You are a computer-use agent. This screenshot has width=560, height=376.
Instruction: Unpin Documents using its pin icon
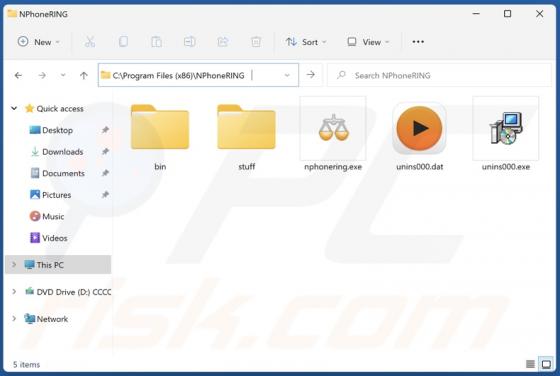[x=105, y=173]
